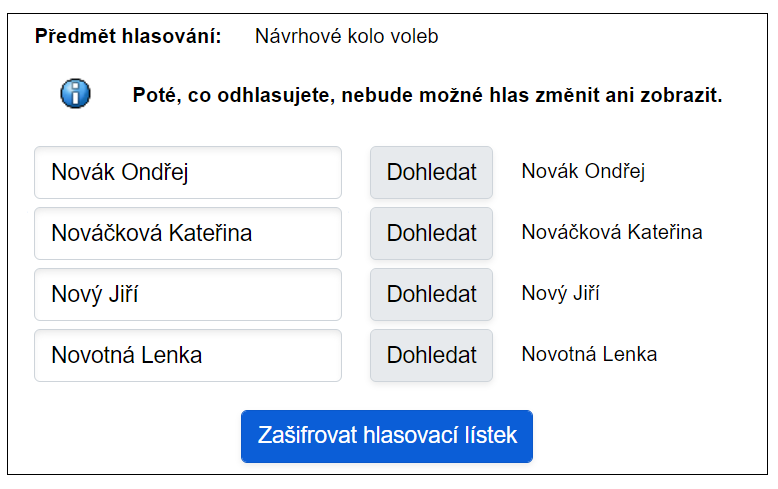Focus the Nováčková Kateřina text field
The image size is (778, 489).
pos(188,234)
